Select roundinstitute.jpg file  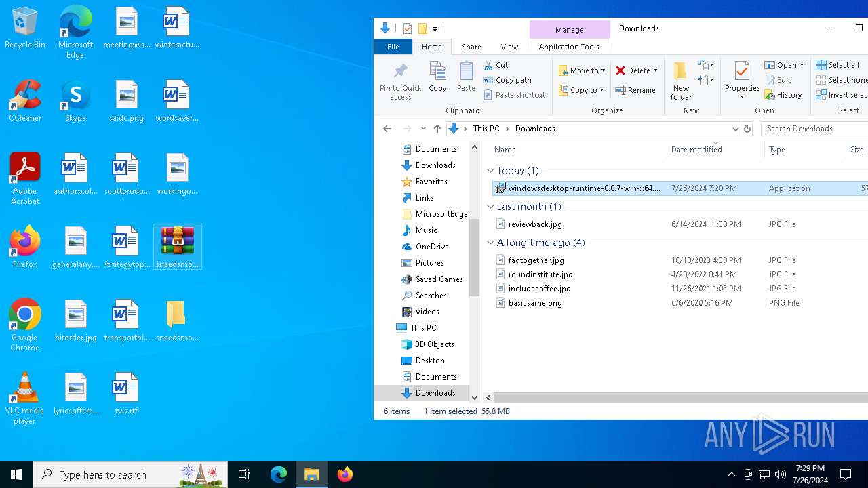click(540, 274)
